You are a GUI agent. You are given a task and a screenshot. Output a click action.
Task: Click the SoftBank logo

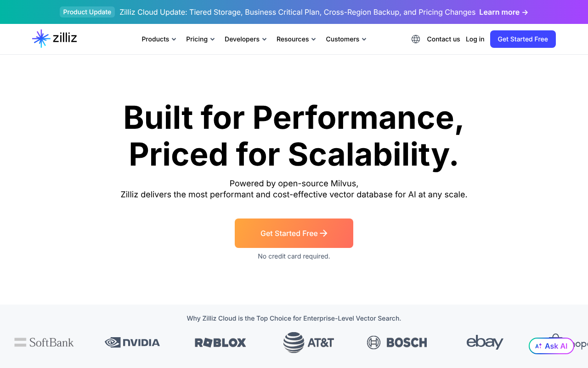click(x=44, y=342)
